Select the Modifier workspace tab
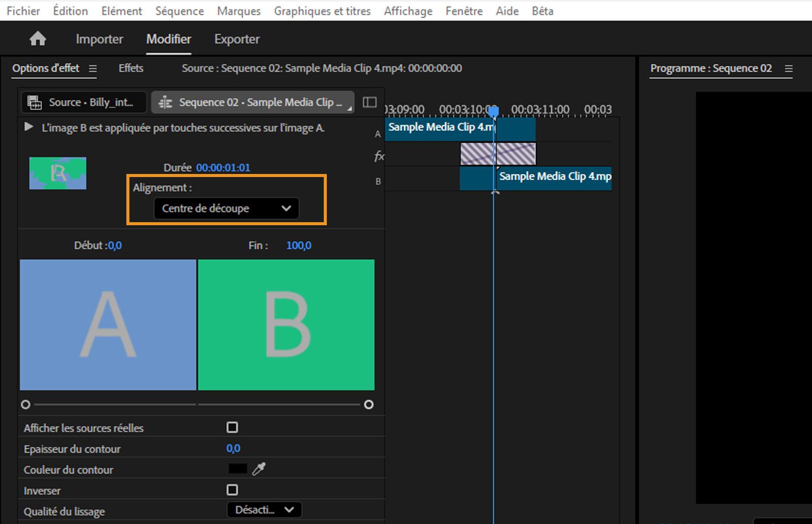This screenshot has width=812, height=524. 169,39
